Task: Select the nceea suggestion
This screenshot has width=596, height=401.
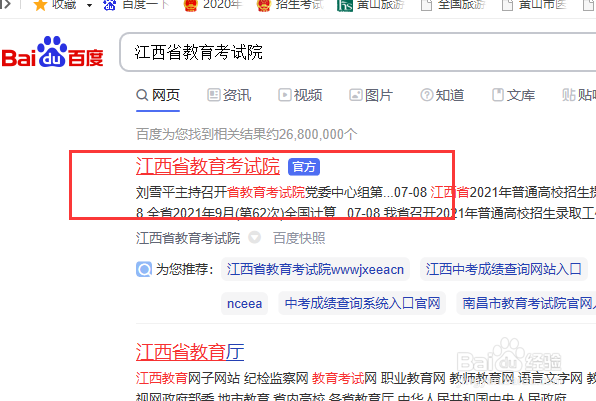Action: 244,304
